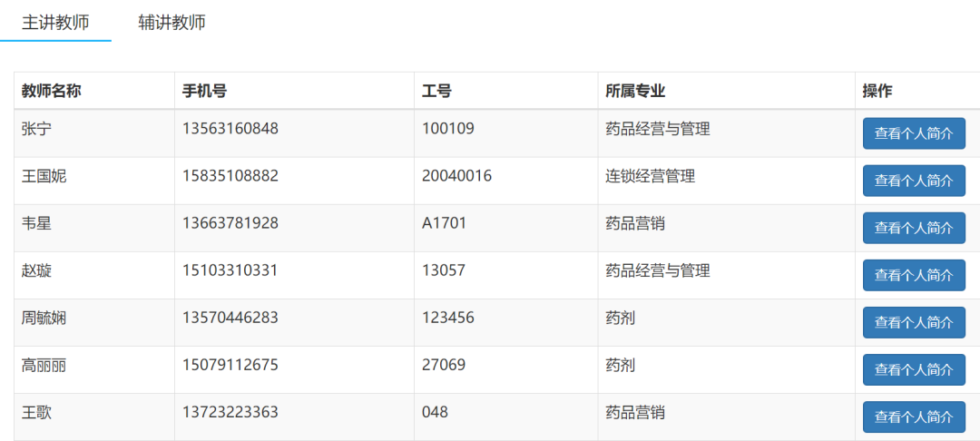Click teacher name 赵璇

tap(36, 270)
